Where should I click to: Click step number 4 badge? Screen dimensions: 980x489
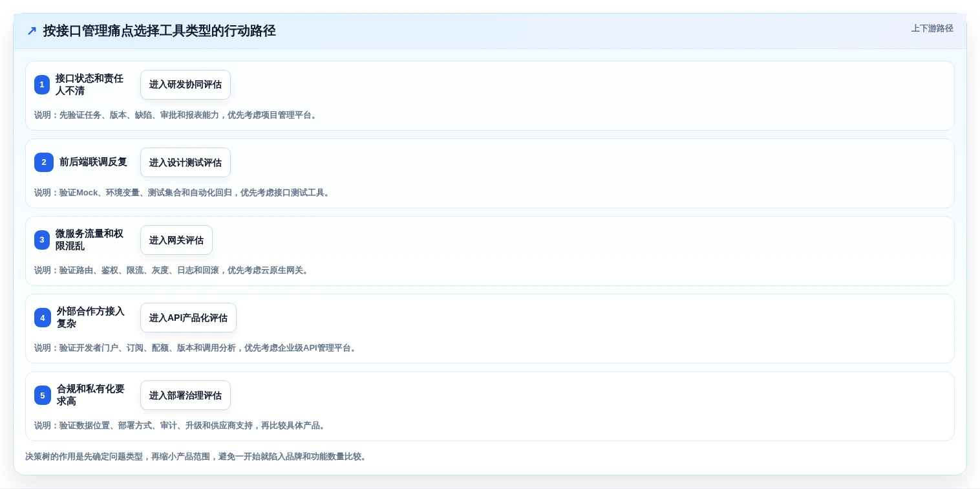coord(43,318)
